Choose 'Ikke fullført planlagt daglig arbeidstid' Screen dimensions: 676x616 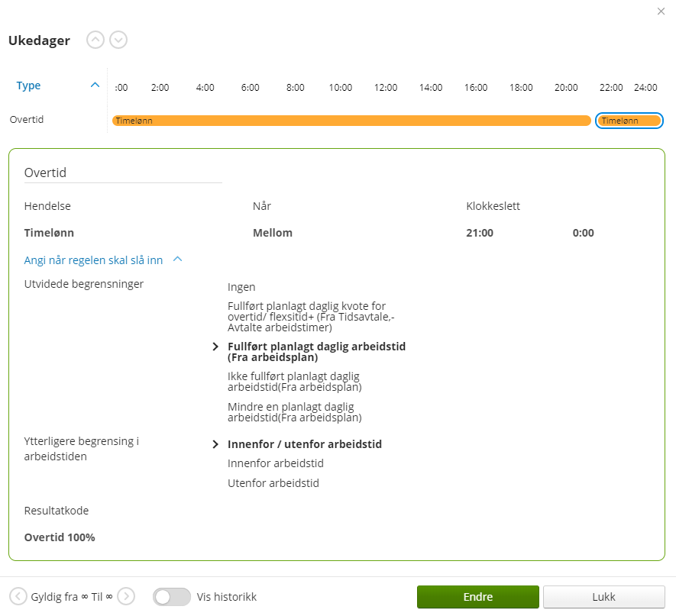tap(294, 382)
